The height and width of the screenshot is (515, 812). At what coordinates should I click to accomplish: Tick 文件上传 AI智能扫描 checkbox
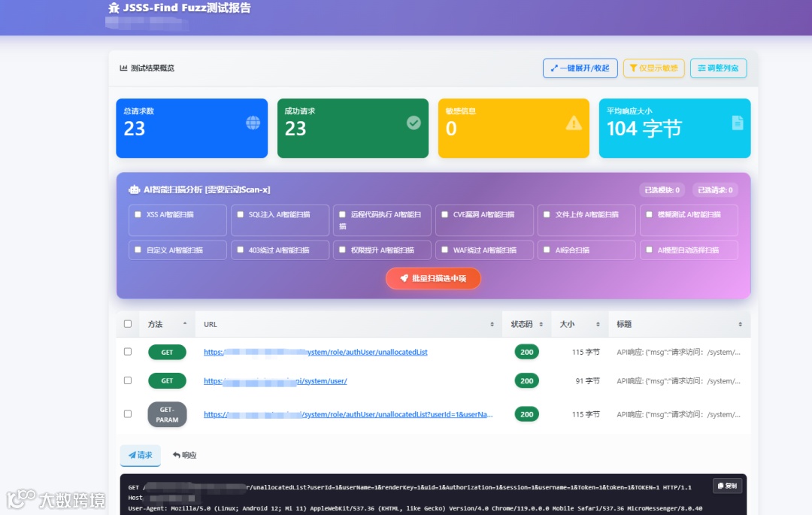coord(547,214)
